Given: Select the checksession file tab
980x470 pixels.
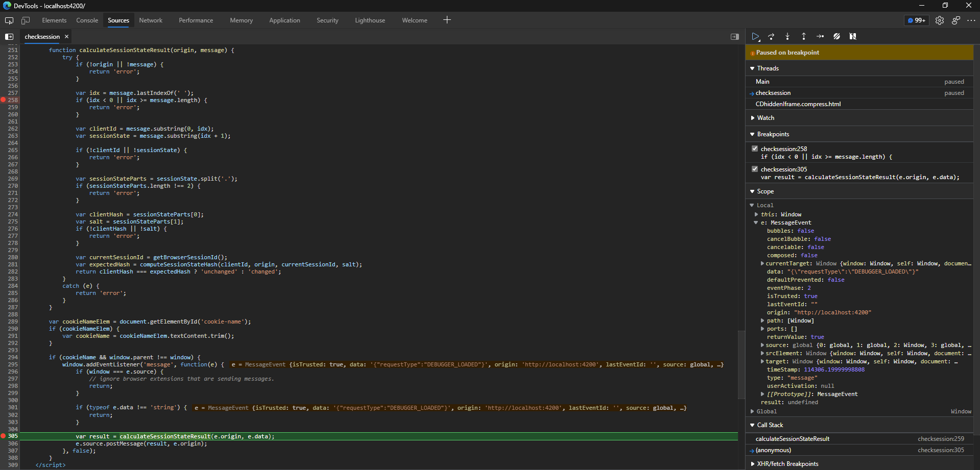Looking at the screenshot, I should click(42, 37).
